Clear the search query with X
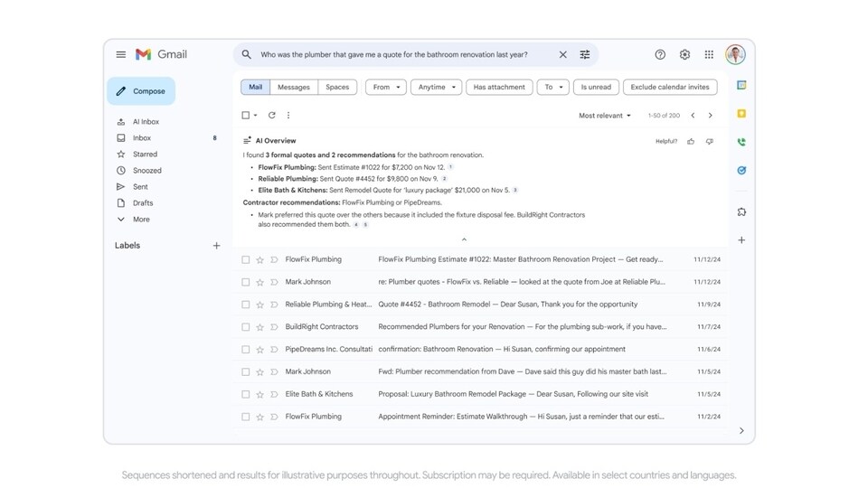This screenshot has height=488, width=868. (562, 54)
